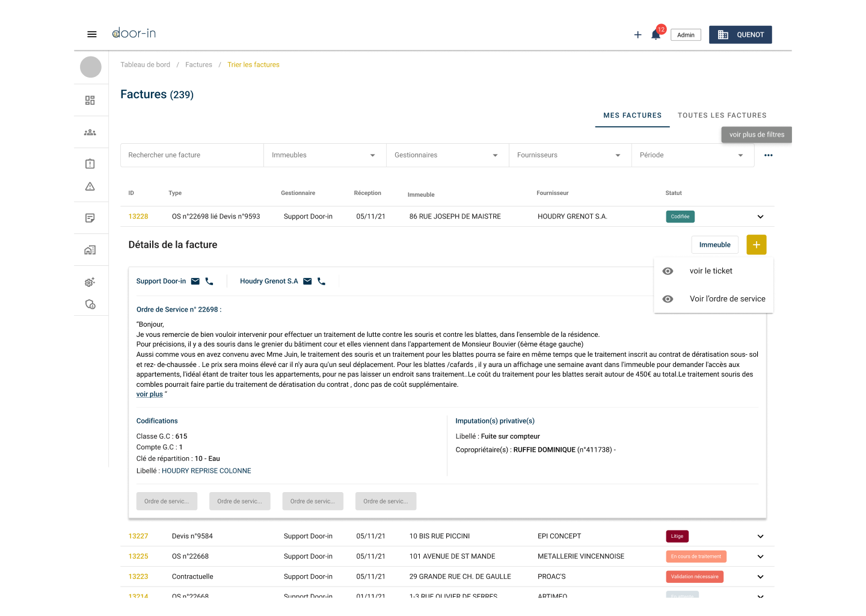Click the voir plus link in service order text

click(149, 393)
